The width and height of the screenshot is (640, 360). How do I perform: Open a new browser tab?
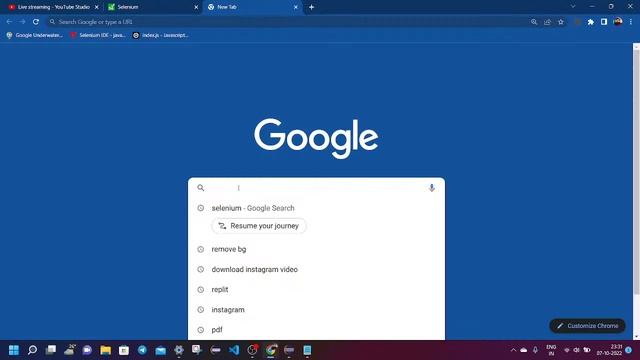311,7
